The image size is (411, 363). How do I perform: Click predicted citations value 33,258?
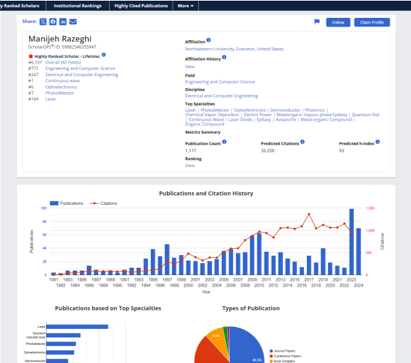pos(268,151)
